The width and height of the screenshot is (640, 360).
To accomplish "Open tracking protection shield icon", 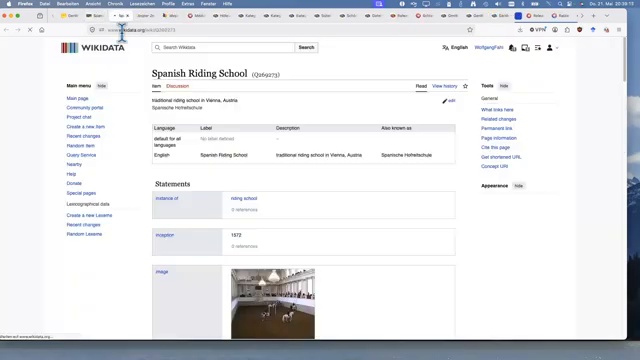I will pyautogui.click(x=92, y=30).
